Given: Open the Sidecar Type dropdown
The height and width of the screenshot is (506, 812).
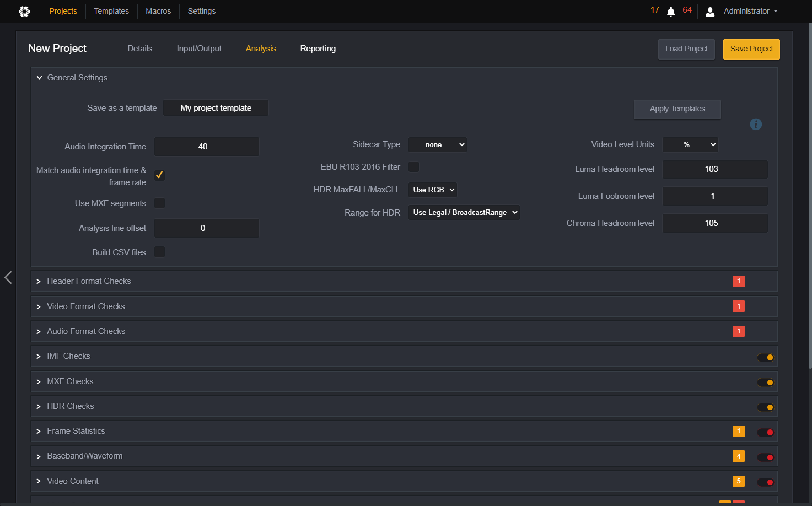Looking at the screenshot, I should 438,145.
